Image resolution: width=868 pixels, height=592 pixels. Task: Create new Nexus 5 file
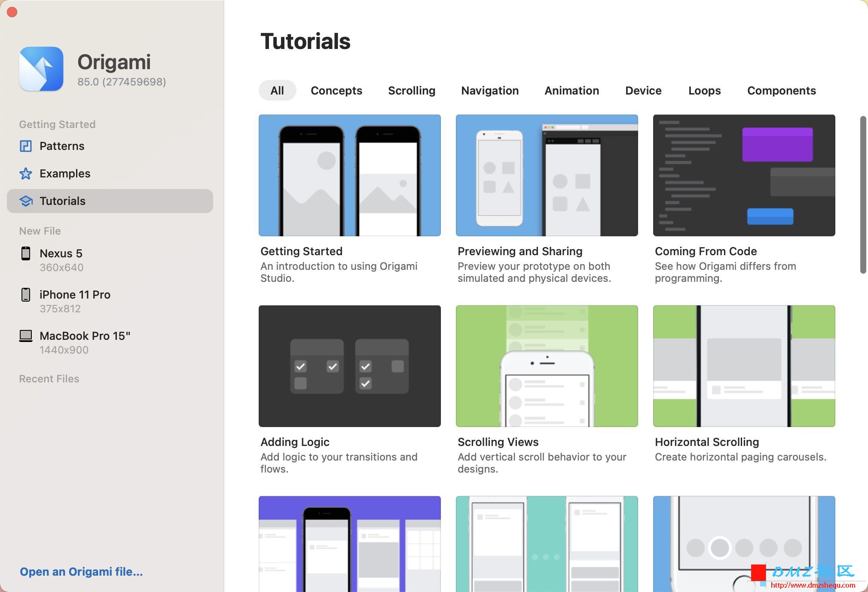pyautogui.click(x=110, y=260)
